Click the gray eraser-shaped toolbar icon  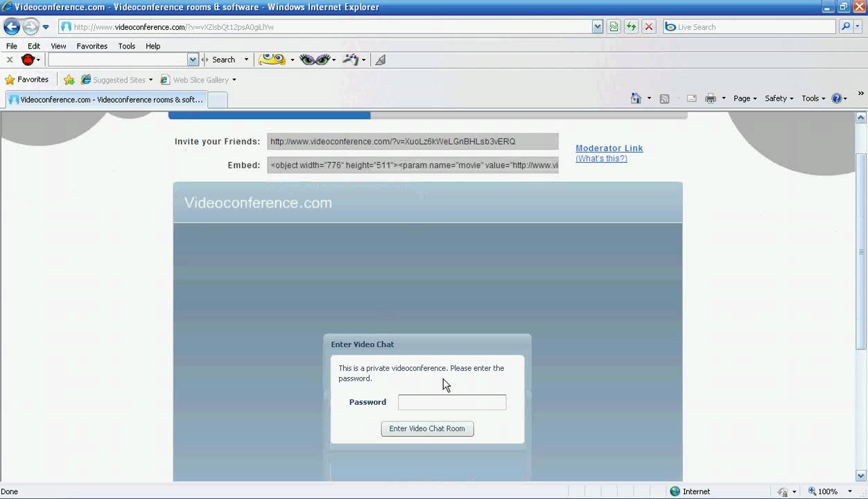point(380,60)
